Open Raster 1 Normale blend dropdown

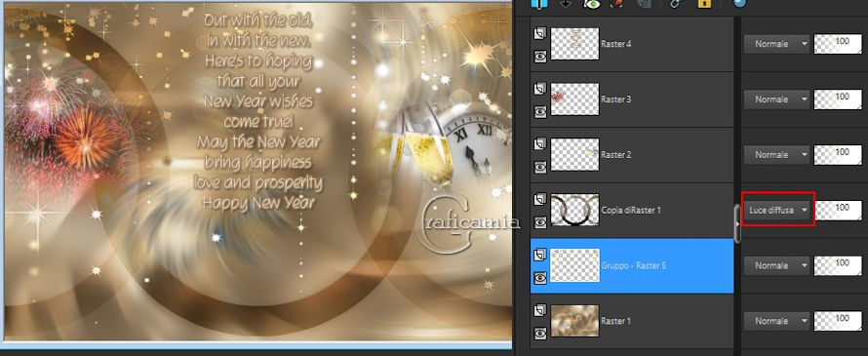(x=776, y=321)
